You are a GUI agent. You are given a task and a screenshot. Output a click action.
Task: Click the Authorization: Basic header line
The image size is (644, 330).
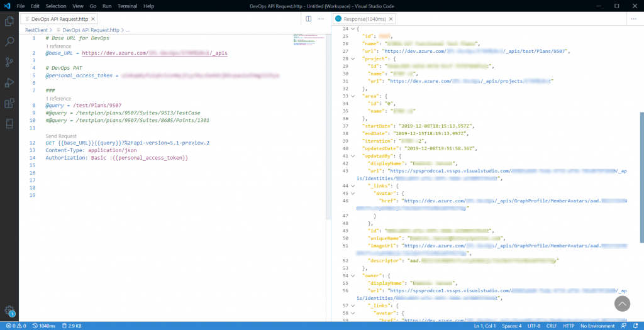116,158
